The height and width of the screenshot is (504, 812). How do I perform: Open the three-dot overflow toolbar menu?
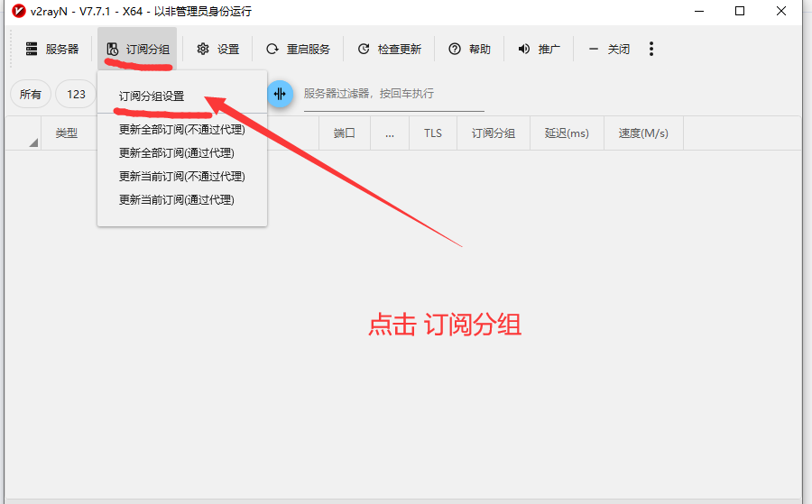coord(651,49)
